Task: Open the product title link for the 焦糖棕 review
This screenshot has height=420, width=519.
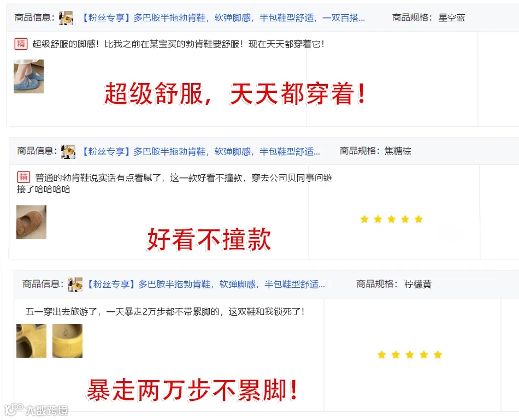Action: (x=200, y=151)
